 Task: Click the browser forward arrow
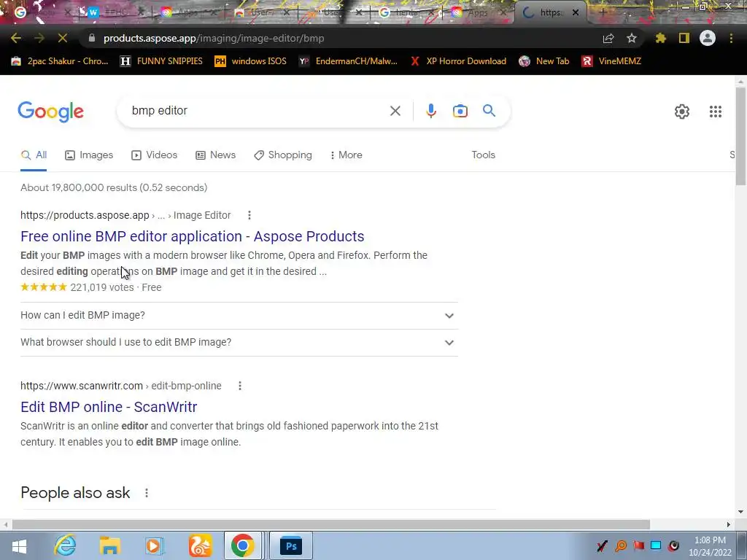pyautogui.click(x=39, y=38)
